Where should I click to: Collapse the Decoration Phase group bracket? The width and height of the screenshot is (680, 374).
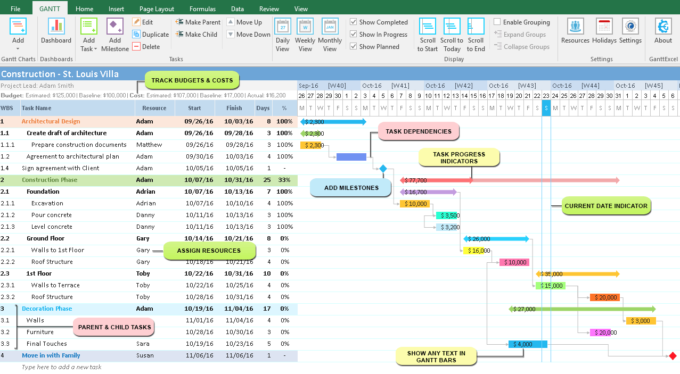(x=16, y=326)
